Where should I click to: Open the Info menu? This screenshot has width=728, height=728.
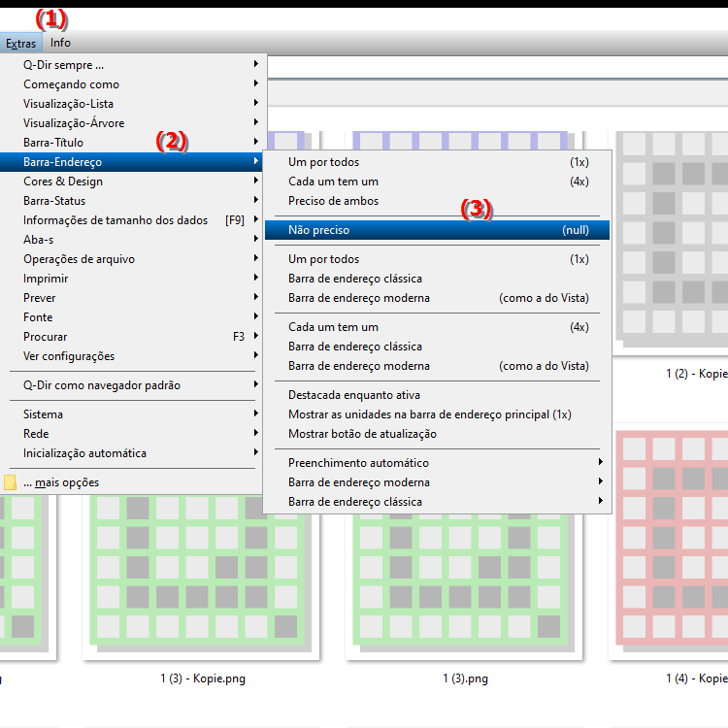(60, 43)
